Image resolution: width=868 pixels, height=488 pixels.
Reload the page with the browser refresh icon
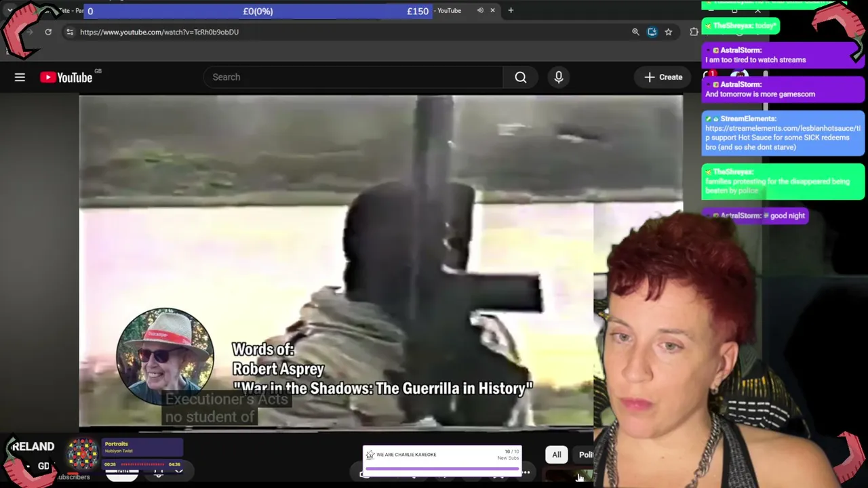click(48, 32)
